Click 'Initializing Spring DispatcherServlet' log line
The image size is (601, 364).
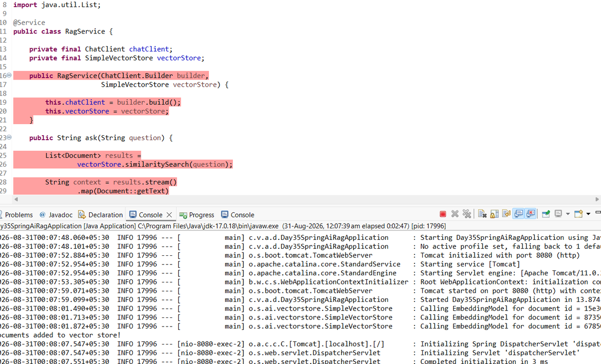[x=300, y=344]
